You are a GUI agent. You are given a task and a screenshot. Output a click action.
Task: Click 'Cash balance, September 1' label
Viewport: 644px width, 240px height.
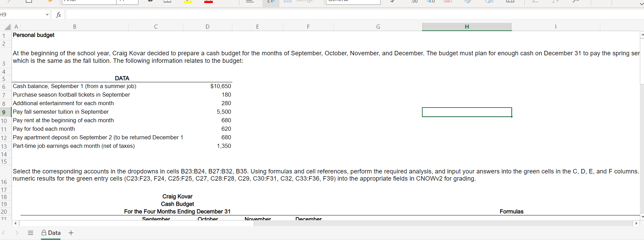pos(74,86)
